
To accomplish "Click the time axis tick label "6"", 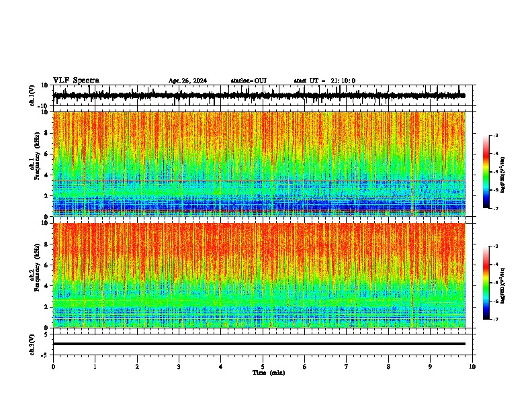I will pos(305,367).
